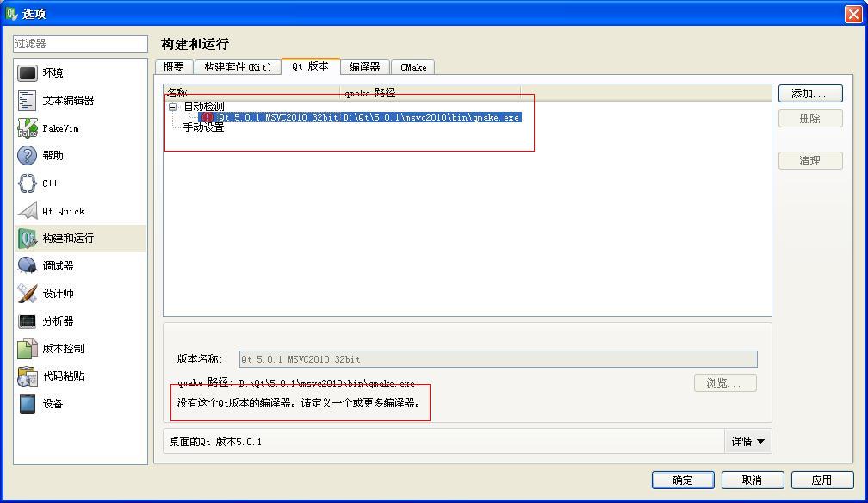Select the 设备 phone icon
Image resolution: width=868 pixels, height=503 pixels.
pyautogui.click(x=28, y=404)
